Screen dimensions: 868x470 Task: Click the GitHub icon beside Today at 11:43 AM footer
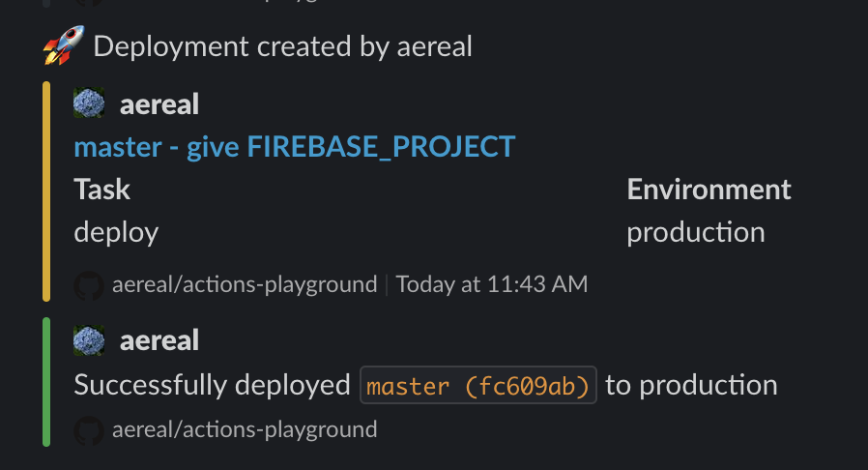(89, 285)
